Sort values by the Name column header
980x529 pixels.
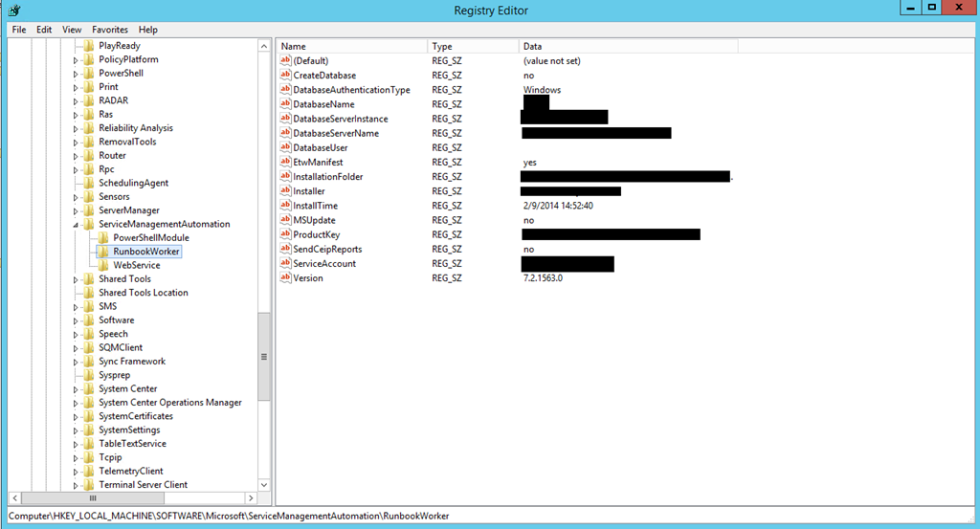click(350, 46)
